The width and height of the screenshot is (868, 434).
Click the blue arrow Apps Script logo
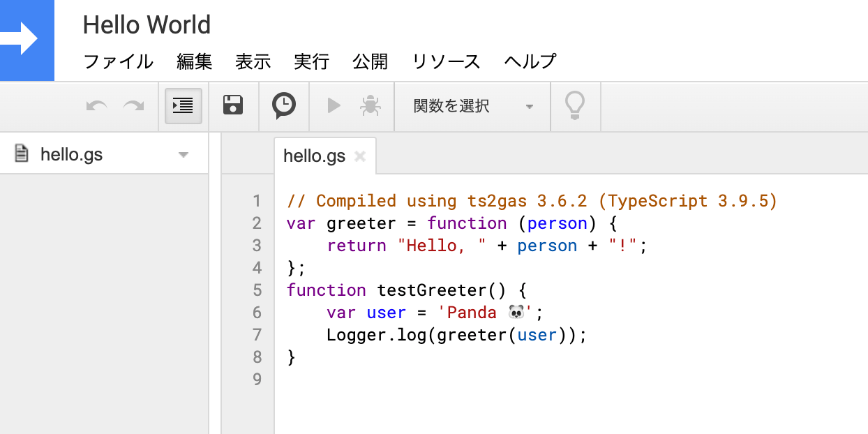point(25,39)
